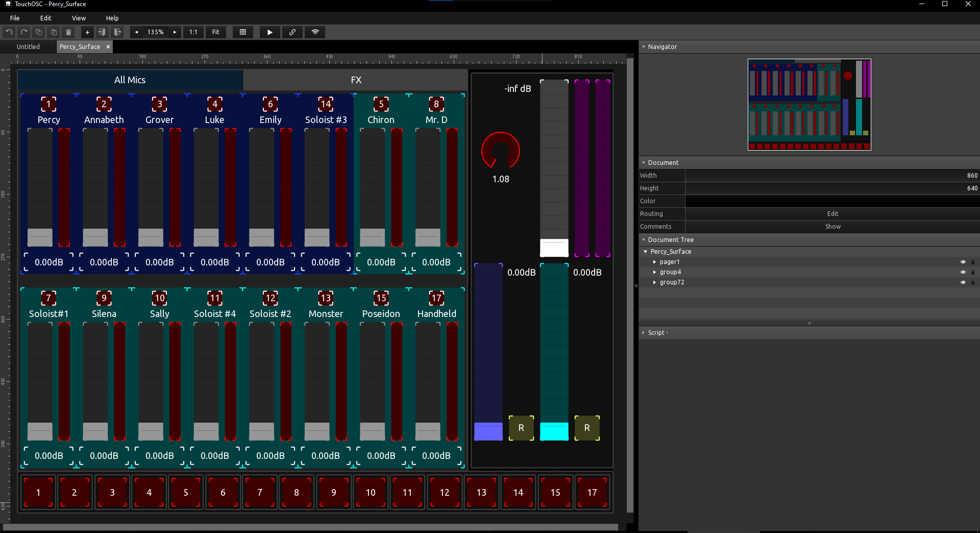Click the cyan master fader handle

554,431
